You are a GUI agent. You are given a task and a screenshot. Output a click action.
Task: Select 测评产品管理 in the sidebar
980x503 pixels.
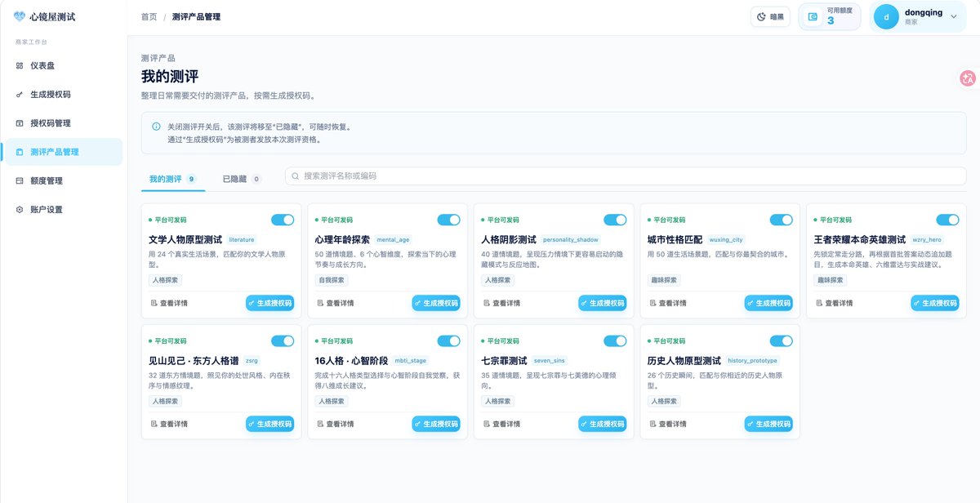coord(62,152)
